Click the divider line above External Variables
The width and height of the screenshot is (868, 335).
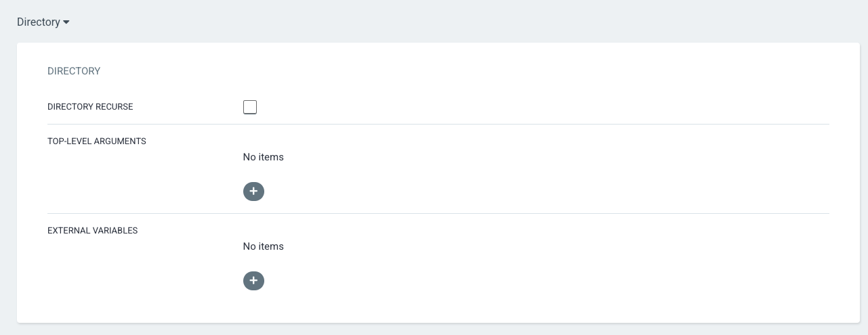pos(438,214)
